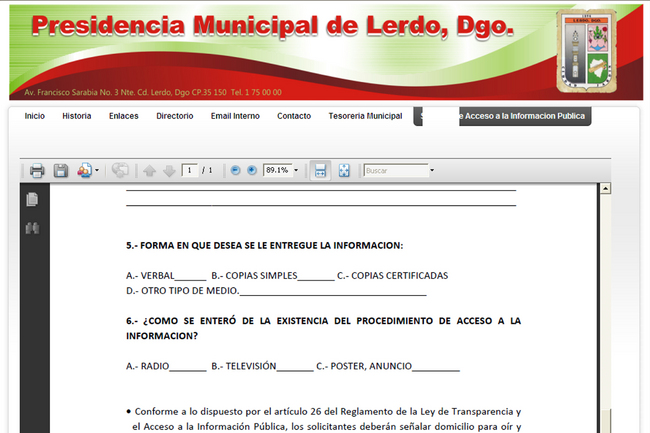Expand the email/share tool dropdown arrow
650x433 pixels.
click(97, 171)
